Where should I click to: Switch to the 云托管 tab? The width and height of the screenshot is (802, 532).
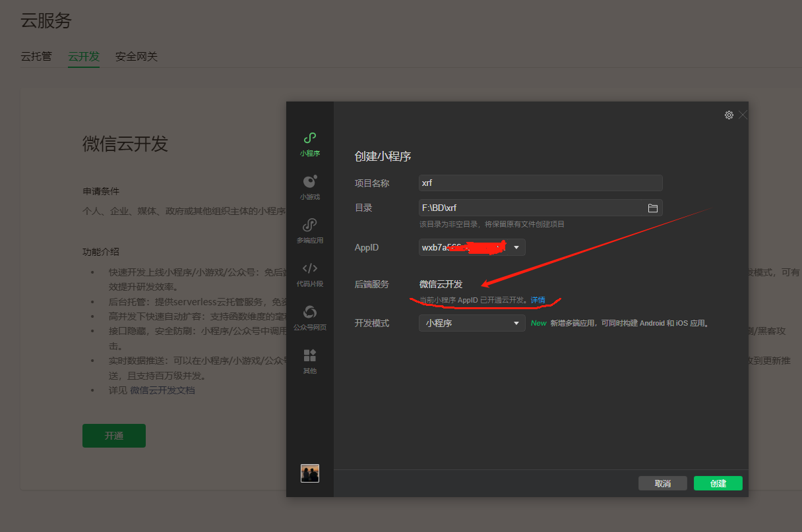point(36,57)
